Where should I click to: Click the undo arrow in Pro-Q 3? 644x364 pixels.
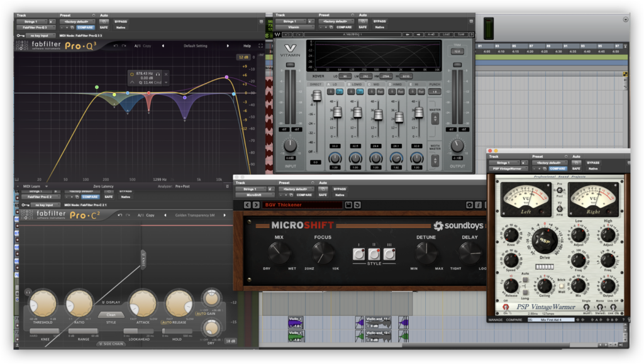pyautogui.click(x=116, y=46)
